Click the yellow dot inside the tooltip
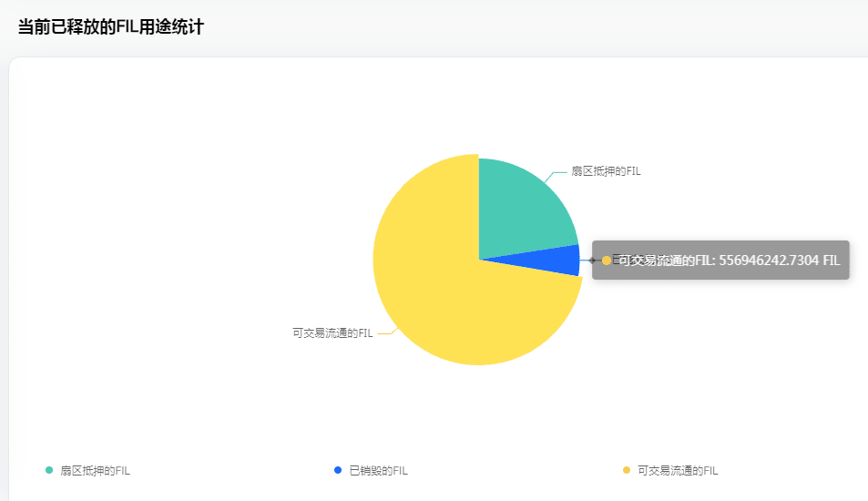 click(607, 261)
